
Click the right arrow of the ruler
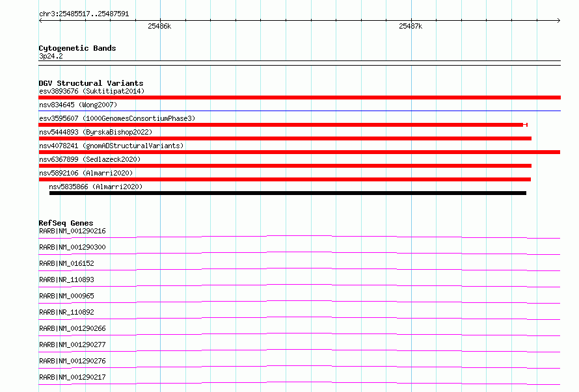tap(558, 20)
